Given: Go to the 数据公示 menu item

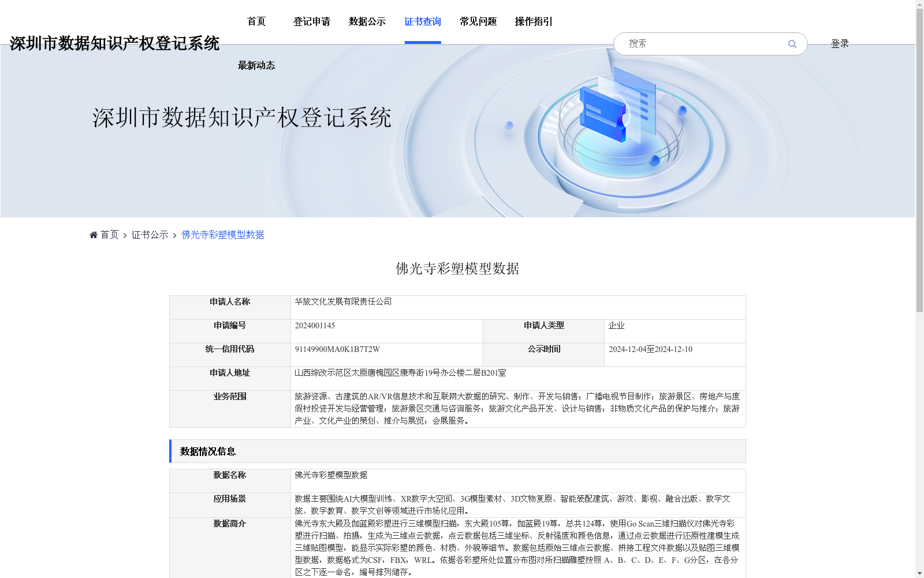Looking at the screenshot, I should point(367,21).
